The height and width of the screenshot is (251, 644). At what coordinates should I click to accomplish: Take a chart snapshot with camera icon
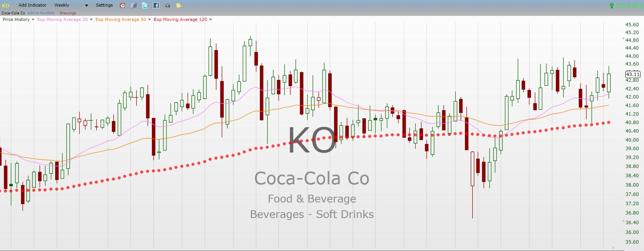[167, 5]
